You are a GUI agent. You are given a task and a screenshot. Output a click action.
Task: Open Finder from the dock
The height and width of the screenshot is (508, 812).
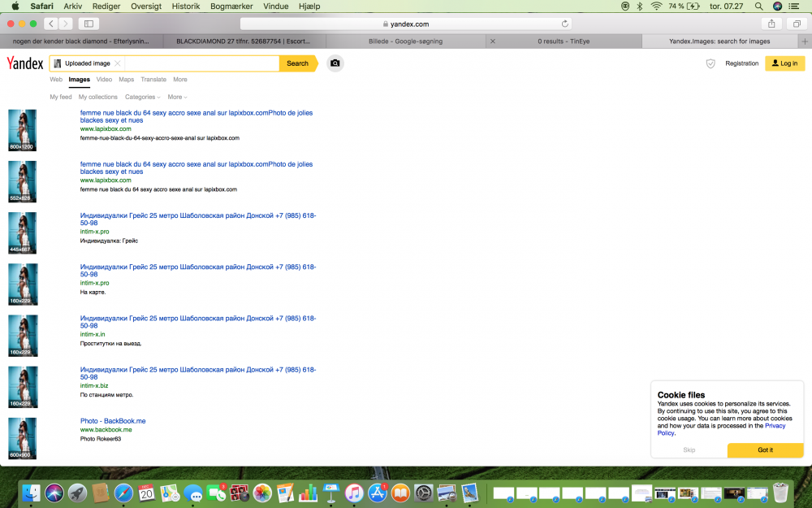click(x=31, y=493)
